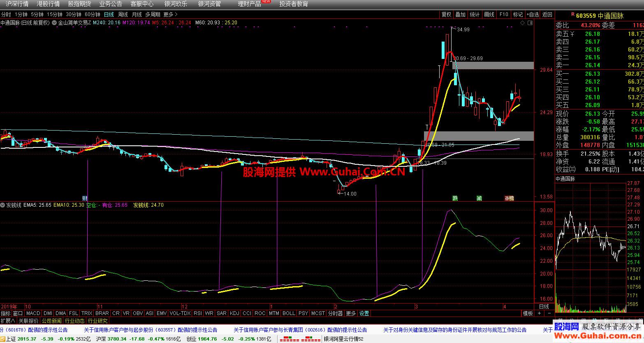Open F10 company info

tap(504, 14)
